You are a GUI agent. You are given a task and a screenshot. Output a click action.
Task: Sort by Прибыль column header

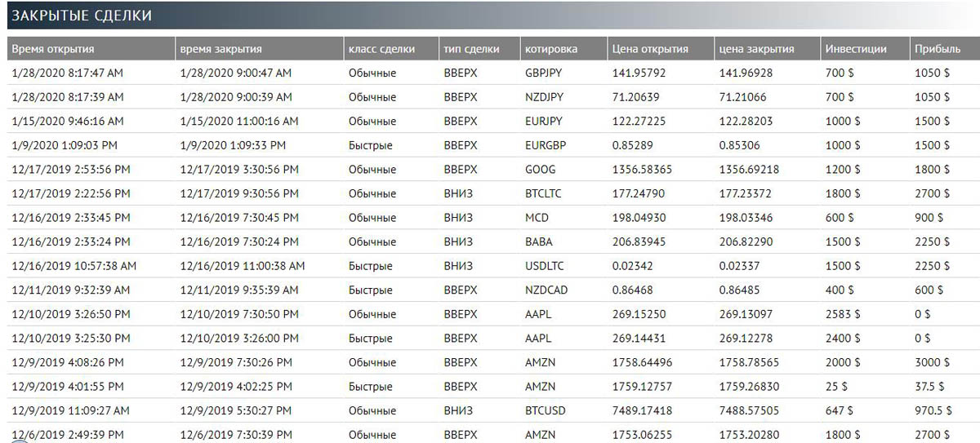[x=945, y=49]
